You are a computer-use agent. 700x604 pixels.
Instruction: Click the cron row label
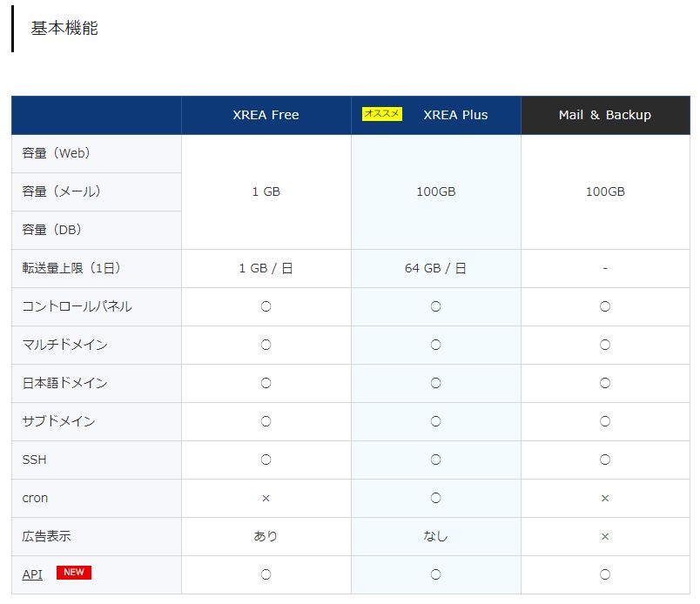click(35, 498)
